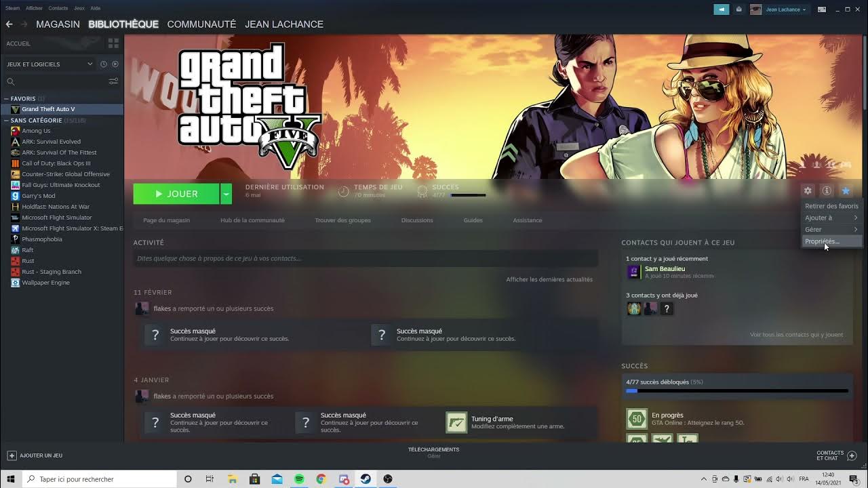
Task: Click the library search field
Action: coord(56,81)
